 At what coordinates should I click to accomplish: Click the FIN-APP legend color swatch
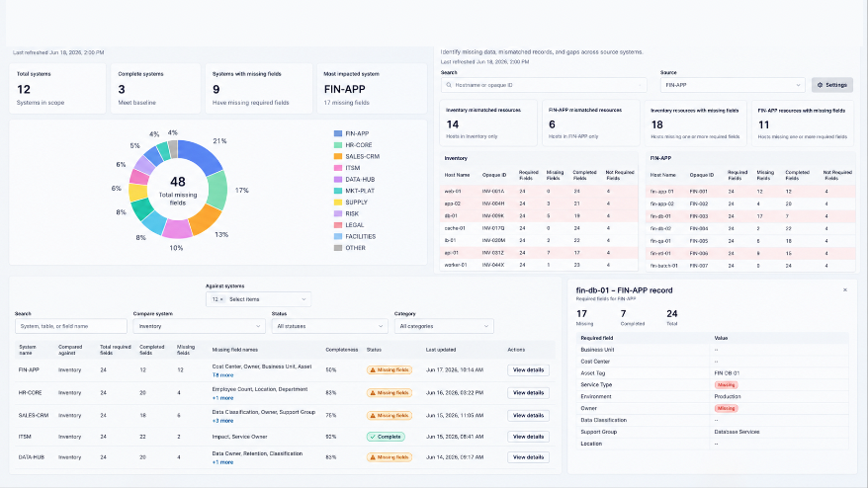click(338, 133)
